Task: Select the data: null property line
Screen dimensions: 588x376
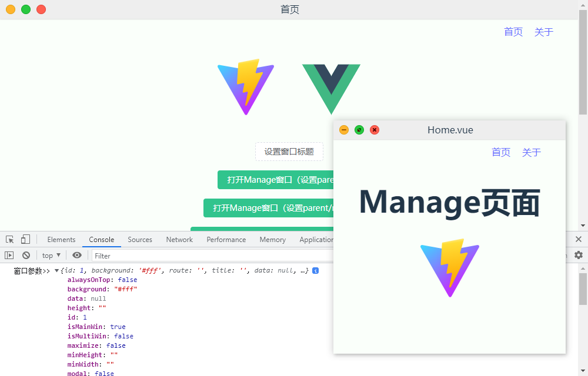Action: 86,298
